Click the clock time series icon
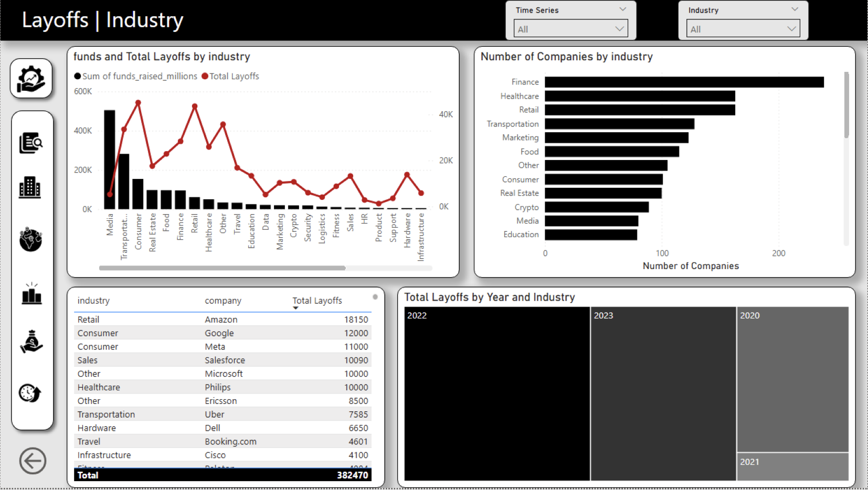The width and height of the screenshot is (868, 490). pos(30,393)
